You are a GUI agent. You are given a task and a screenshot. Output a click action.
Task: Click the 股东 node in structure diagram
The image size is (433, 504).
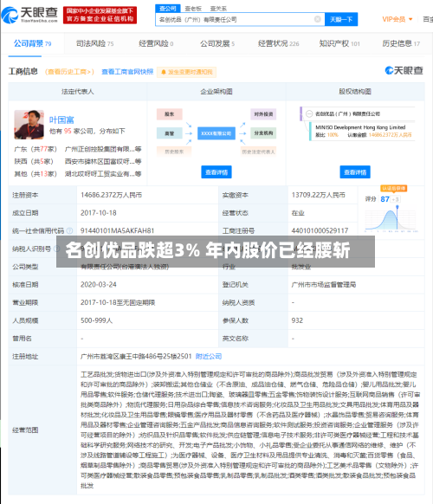[170, 114]
